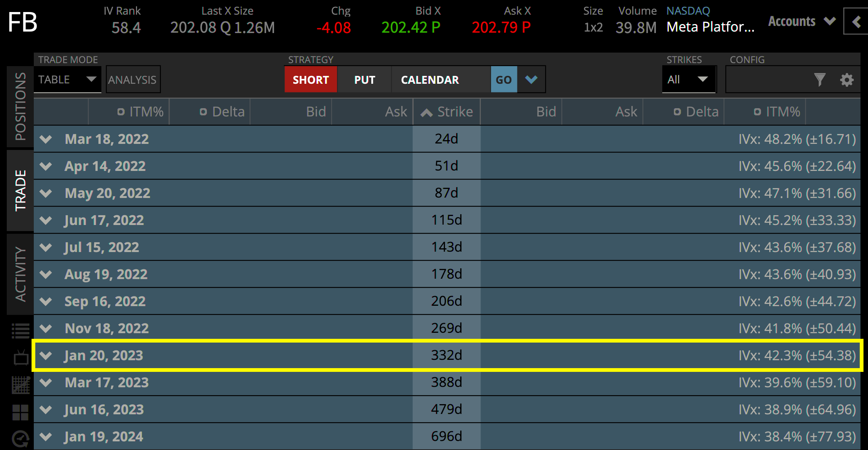Click the collapse arrow at top right corner
Image resolution: width=868 pixels, height=450 pixels.
click(857, 21)
